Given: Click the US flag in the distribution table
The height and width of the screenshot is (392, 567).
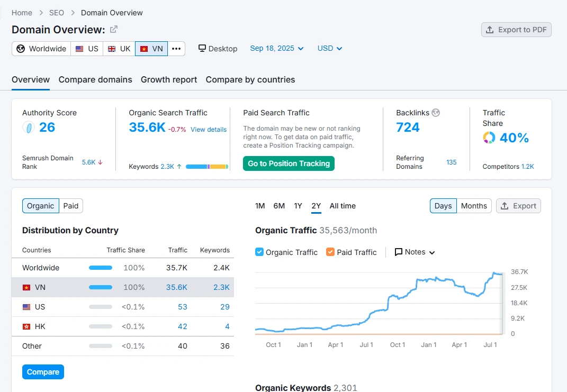Looking at the screenshot, I should (26, 307).
